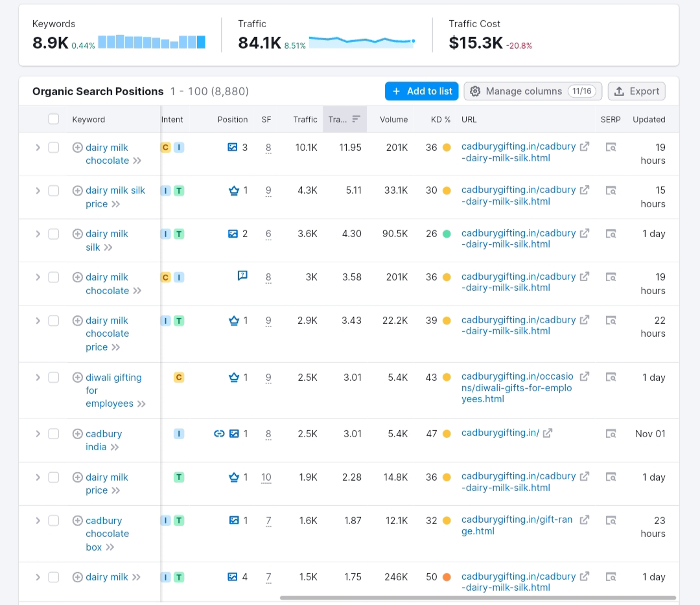Click the Keywords trend bar chart
Image resolution: width=700 pixels, height=605 pixels.
152,42
